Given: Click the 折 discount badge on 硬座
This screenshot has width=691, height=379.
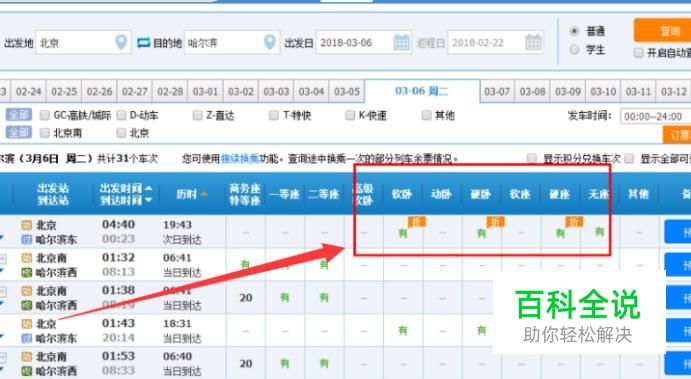Looking at the screenshot, I should [x=575, y=222].
